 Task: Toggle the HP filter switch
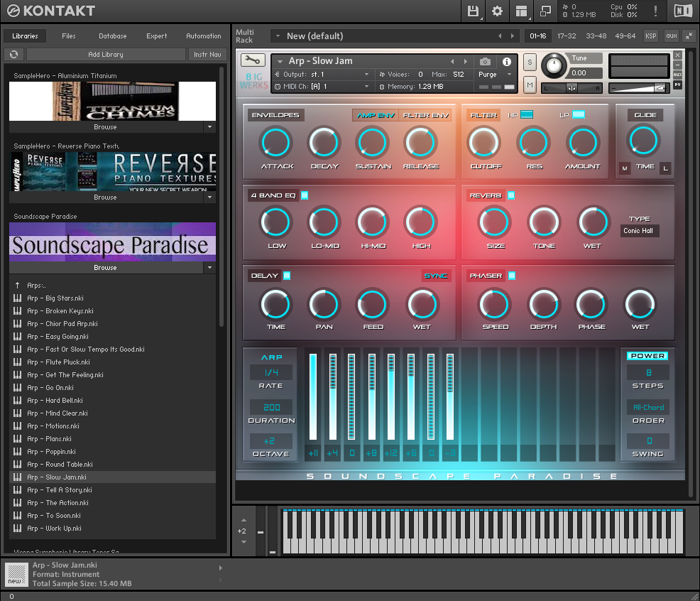click(527, 115)
